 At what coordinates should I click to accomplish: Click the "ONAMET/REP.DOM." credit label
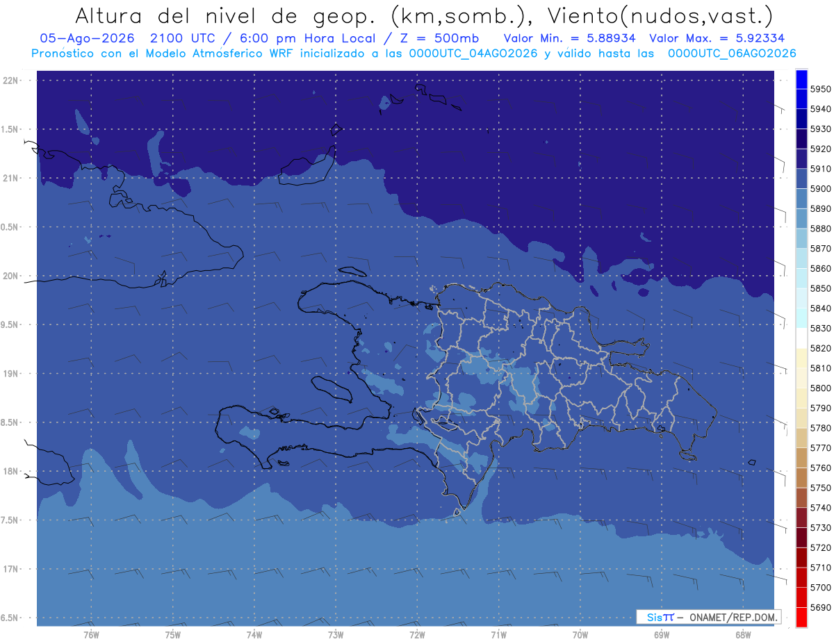point(732,617)
